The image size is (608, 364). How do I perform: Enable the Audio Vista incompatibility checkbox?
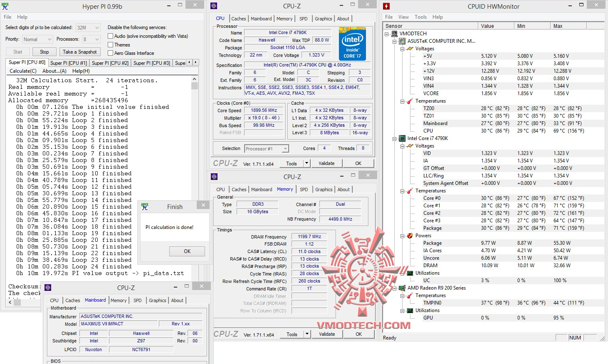110,36
